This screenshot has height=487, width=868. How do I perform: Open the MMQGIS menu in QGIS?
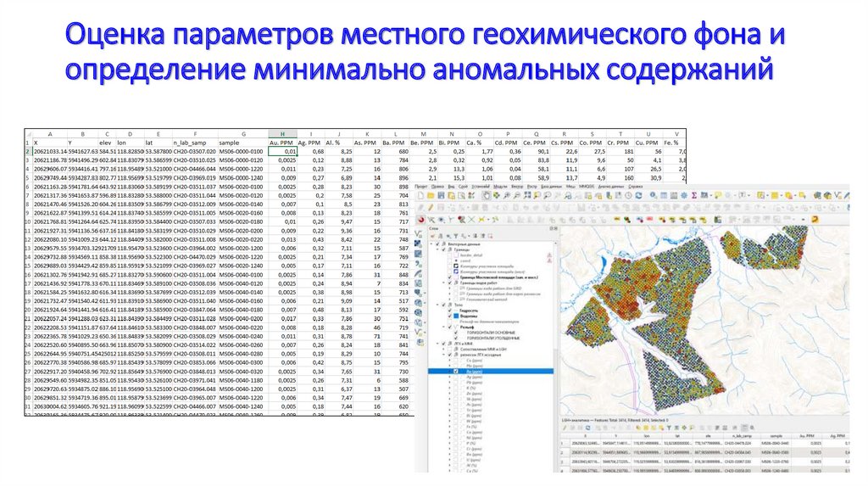[x=587, y=188]
